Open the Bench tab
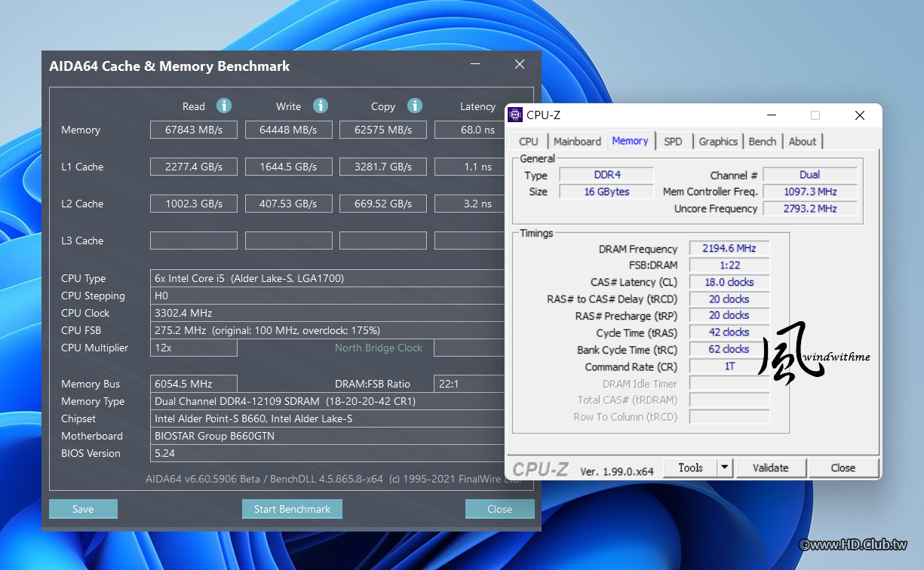Viewport: 924px width, 570px height. pyautogui.click(x=763, y=142)
